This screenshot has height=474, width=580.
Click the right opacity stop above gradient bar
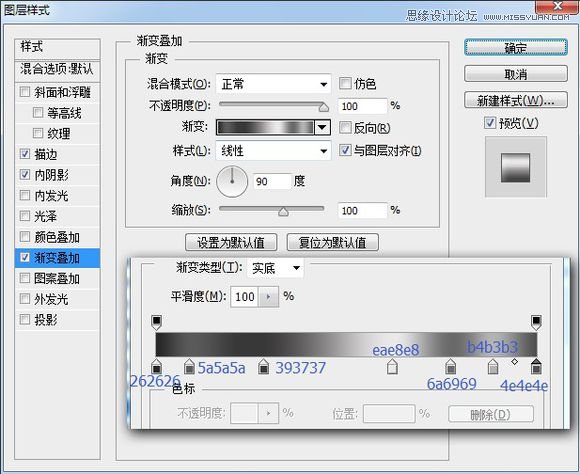[x=536, y=323]
